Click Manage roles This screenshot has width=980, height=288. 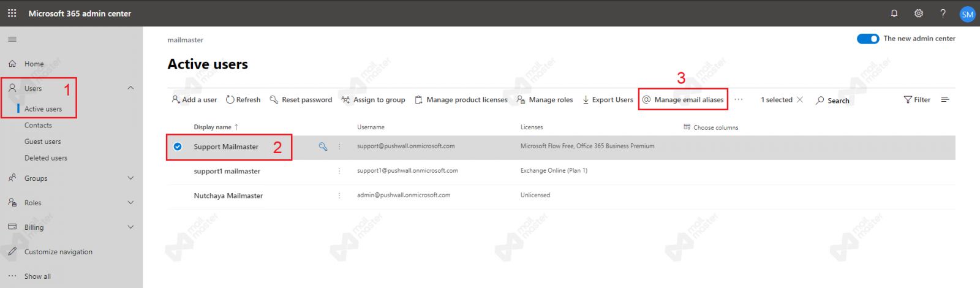[545, 99]
